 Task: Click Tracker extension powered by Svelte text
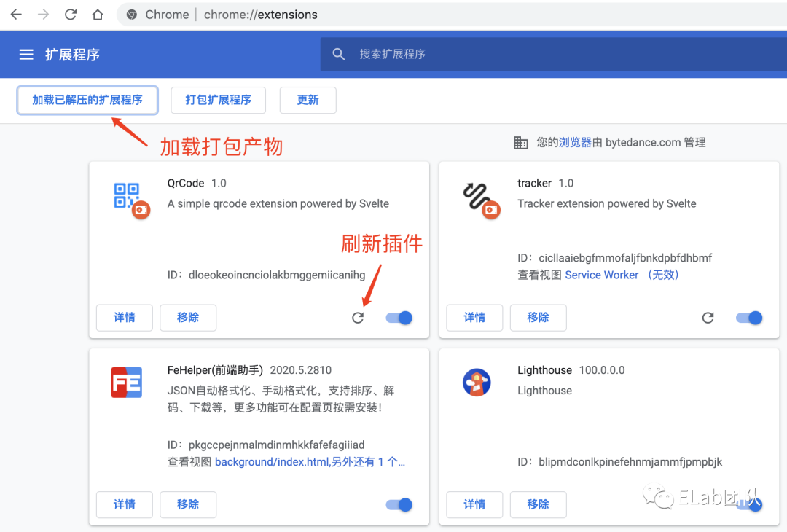[607, 204]
